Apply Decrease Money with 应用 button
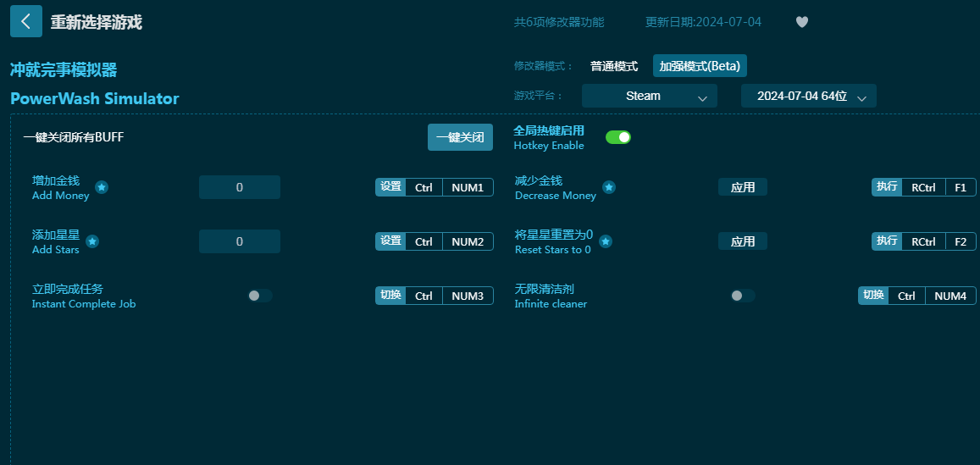980x465 pixels. coord(743,187)
